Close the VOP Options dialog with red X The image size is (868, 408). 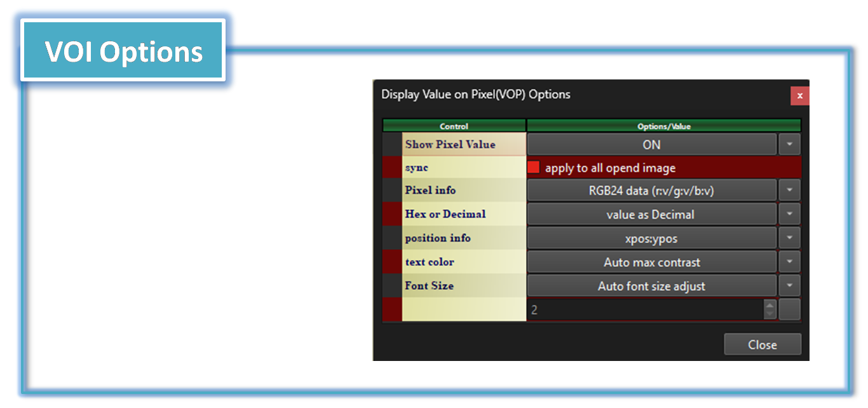click(799, 96)
